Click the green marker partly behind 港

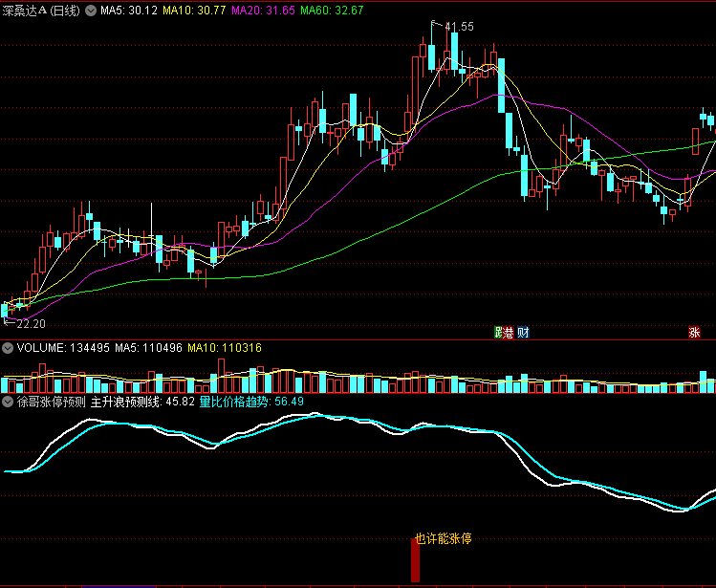[x=498, y=332]
